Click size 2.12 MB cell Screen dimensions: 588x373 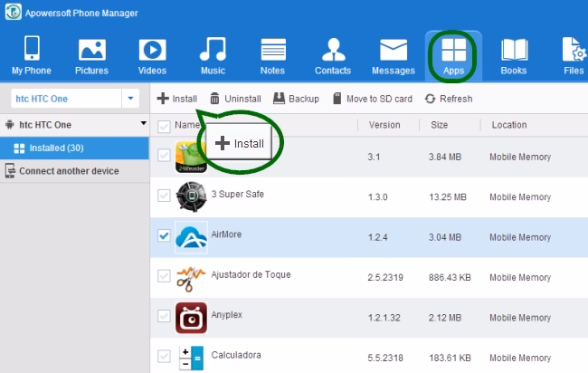445,318
